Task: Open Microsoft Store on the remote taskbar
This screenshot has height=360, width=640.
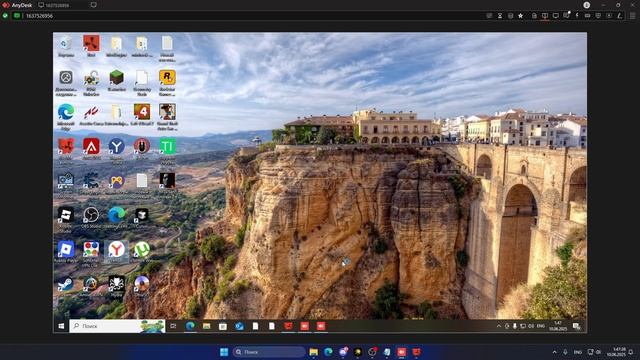Action: [x=222, y=326]
